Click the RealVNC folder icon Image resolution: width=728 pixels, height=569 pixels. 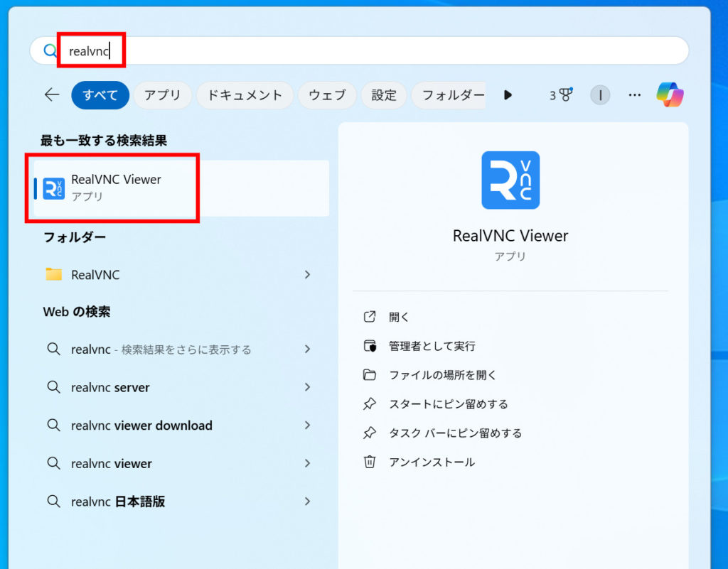[53, 274]
